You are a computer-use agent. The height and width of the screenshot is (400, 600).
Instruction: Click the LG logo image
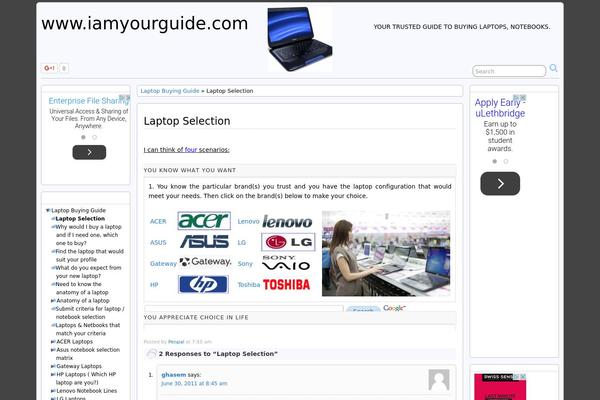point(288,242)
